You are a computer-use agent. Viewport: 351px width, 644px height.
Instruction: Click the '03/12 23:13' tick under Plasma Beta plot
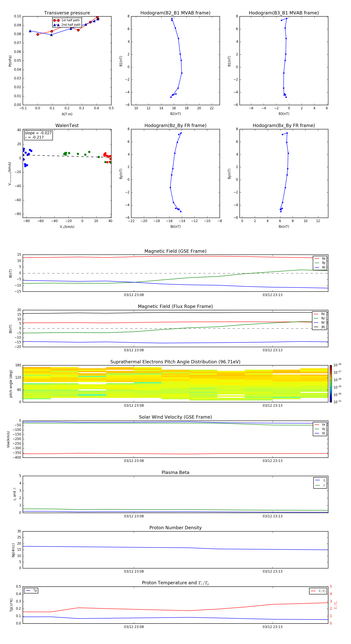(272, 516)
